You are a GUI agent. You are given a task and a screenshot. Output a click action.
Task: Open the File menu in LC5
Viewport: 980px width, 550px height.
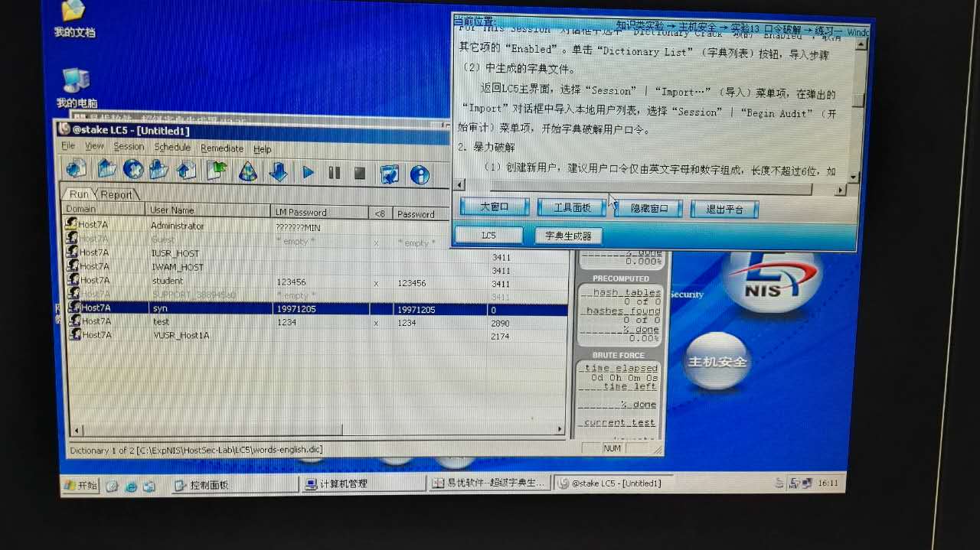pyautogui.click(x=68, y=146)
